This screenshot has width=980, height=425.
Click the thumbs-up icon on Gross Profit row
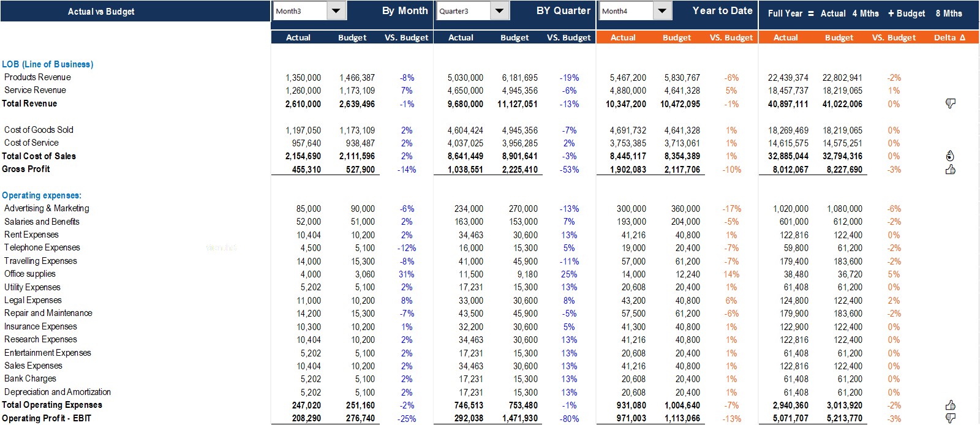click(950, 169)
